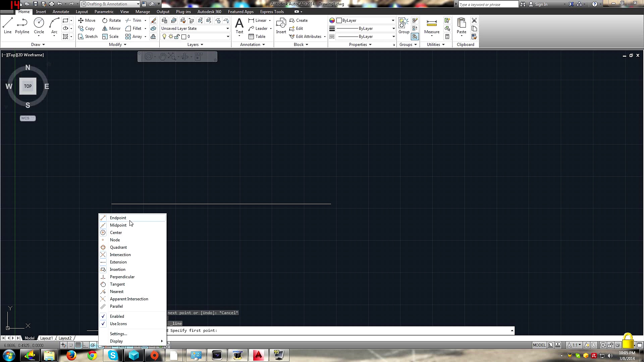Activate the Mirror tool
644x362 pixels.
click(x=111, y=28)
